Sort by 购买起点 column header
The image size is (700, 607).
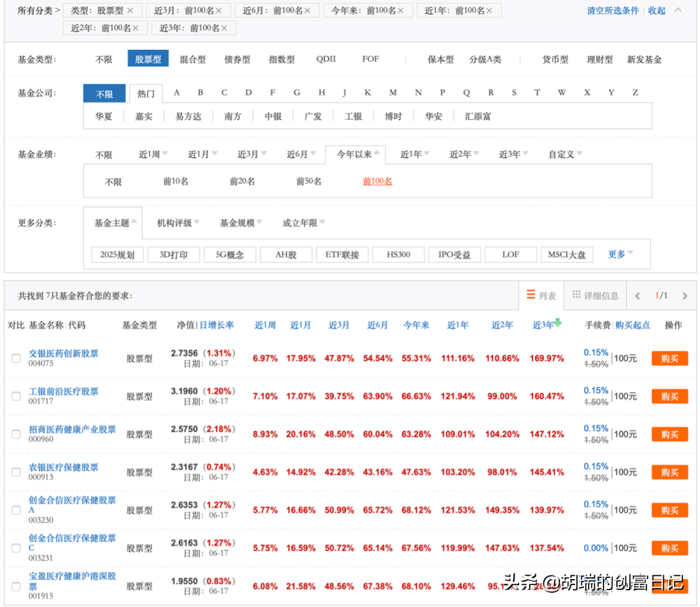[632, 325]
